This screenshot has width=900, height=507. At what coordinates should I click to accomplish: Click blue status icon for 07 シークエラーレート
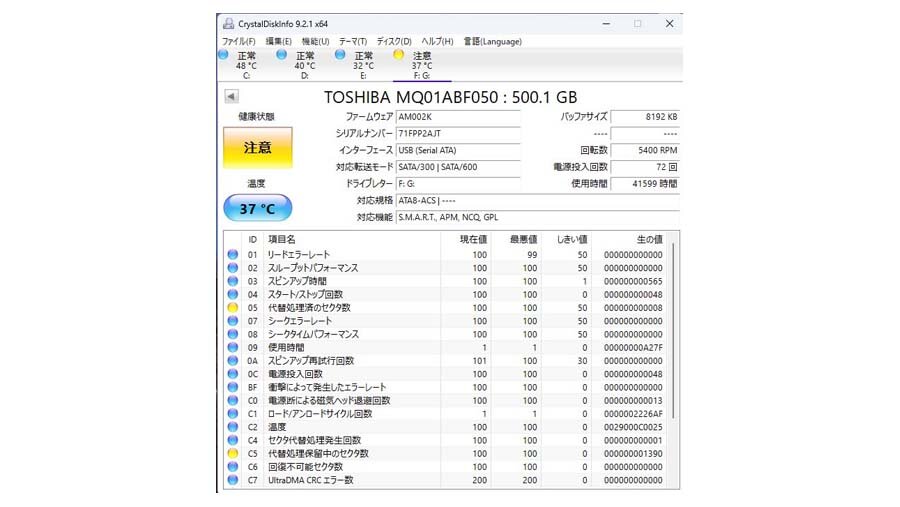click(x=232, y=320)
